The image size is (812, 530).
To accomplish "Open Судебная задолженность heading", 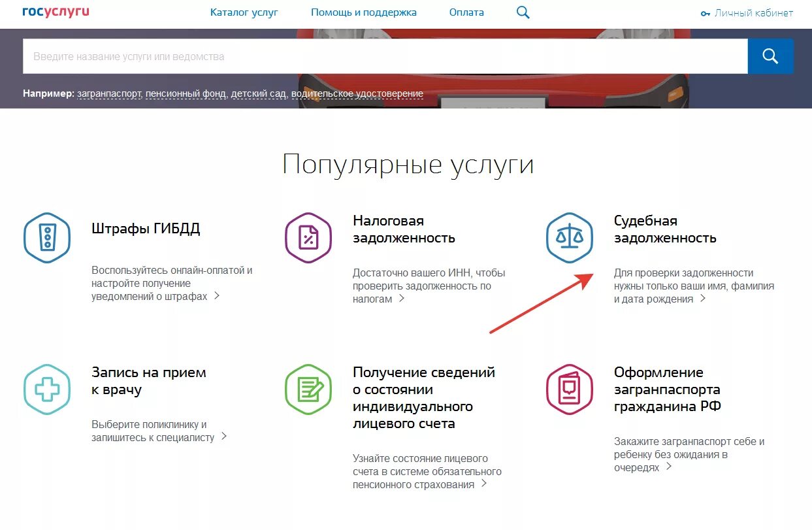I will coord(665,229).
